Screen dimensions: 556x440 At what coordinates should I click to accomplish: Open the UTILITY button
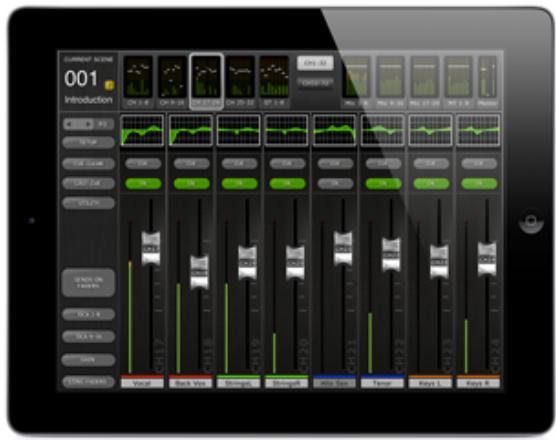(x=89, y=204)
